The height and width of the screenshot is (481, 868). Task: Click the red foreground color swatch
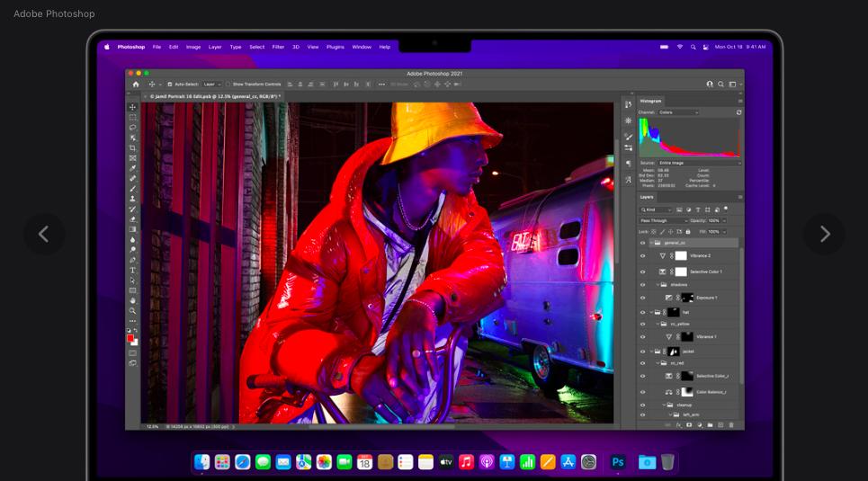(130, 337)
